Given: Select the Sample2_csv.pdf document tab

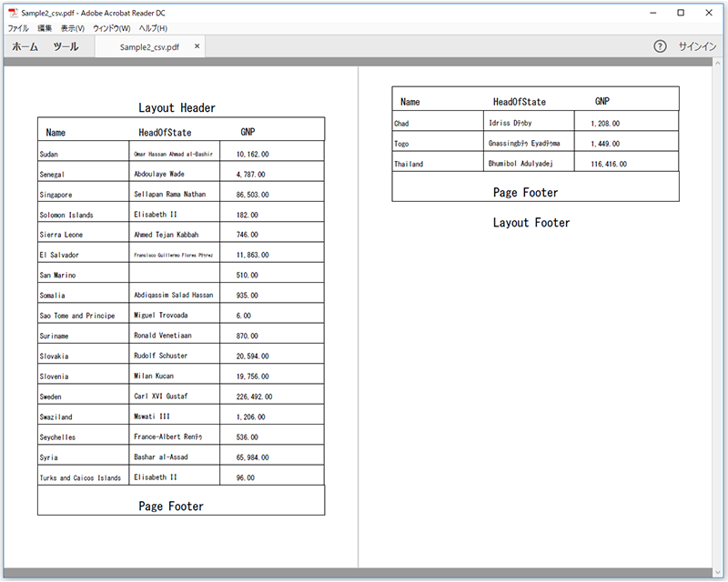Looking at the screenshot, I should tap(149, 46).
